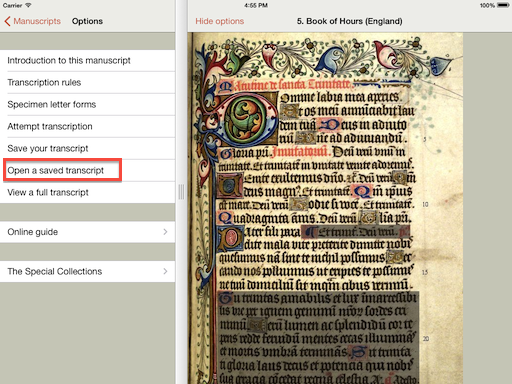The width and height of the screenshot is (512, 384).
Task: Click the Options panel title
Action: pos(87,21)
